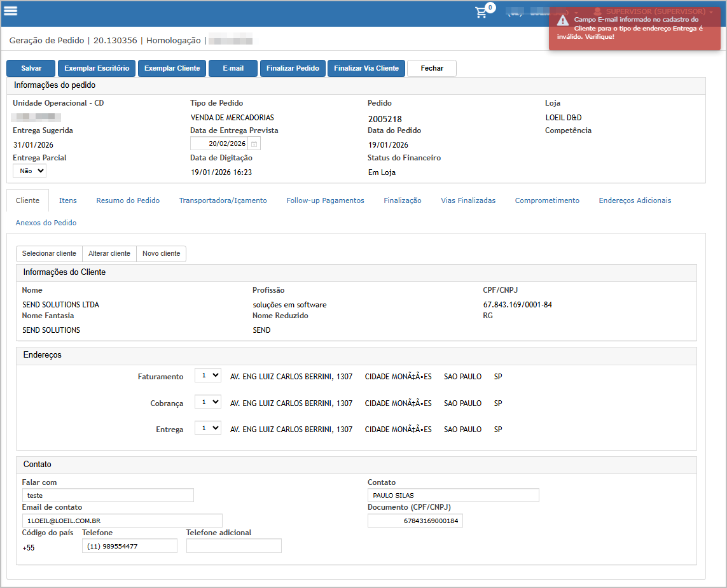Open the Resumo do Pedido tab
This screenshot has height=588, width=727.
(128, 200)
